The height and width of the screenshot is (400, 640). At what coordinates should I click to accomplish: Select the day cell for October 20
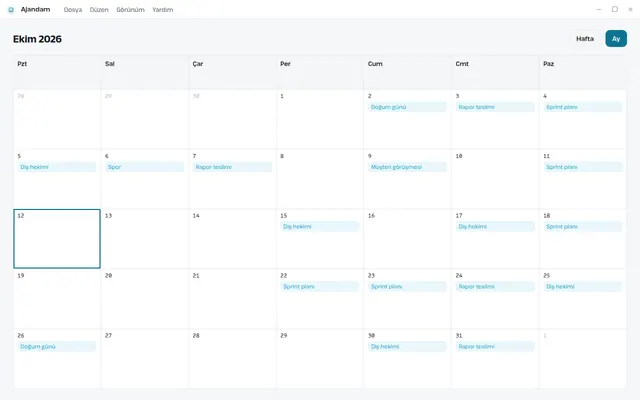144,299
